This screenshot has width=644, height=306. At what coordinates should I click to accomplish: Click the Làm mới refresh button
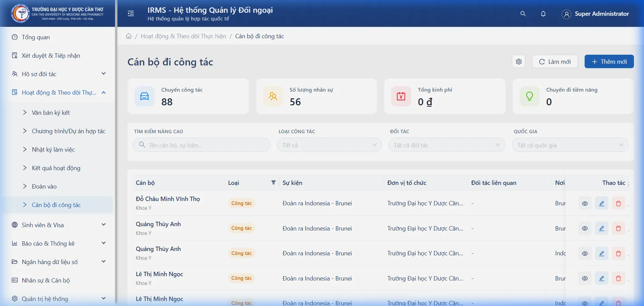click(x=555, y=62)
